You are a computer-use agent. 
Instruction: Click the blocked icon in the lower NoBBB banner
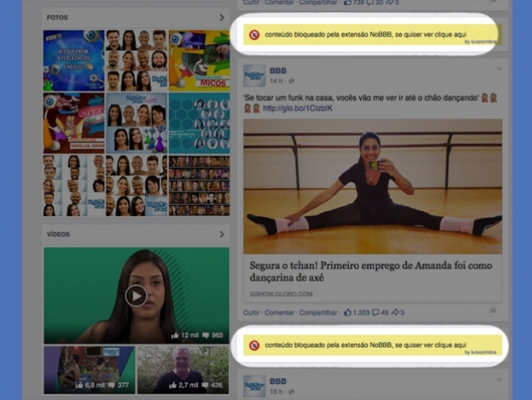(254, 346)
